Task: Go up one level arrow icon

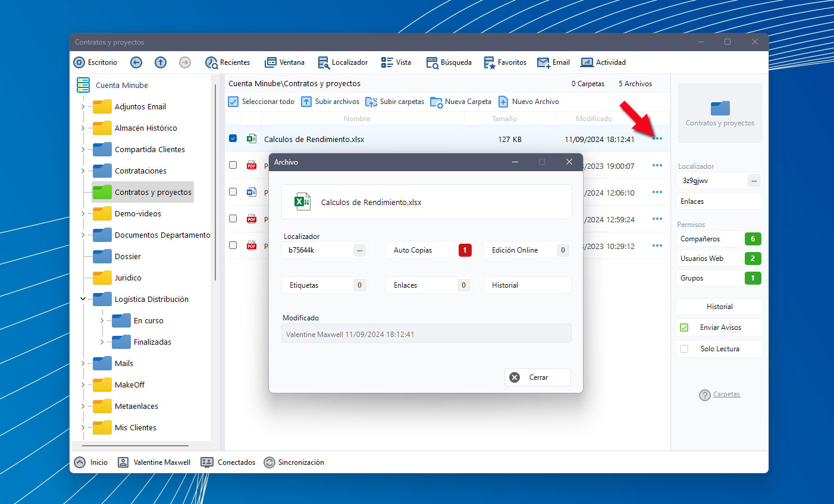Action: (161, 62)
